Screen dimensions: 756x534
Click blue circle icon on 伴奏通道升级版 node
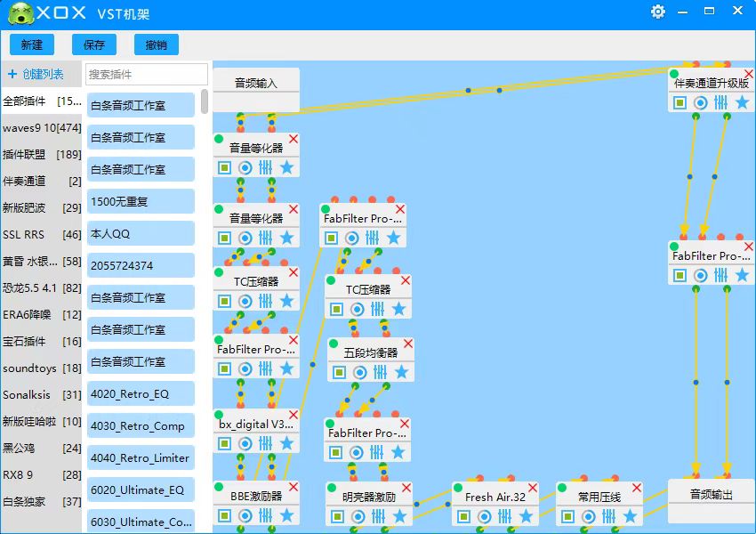701,102
